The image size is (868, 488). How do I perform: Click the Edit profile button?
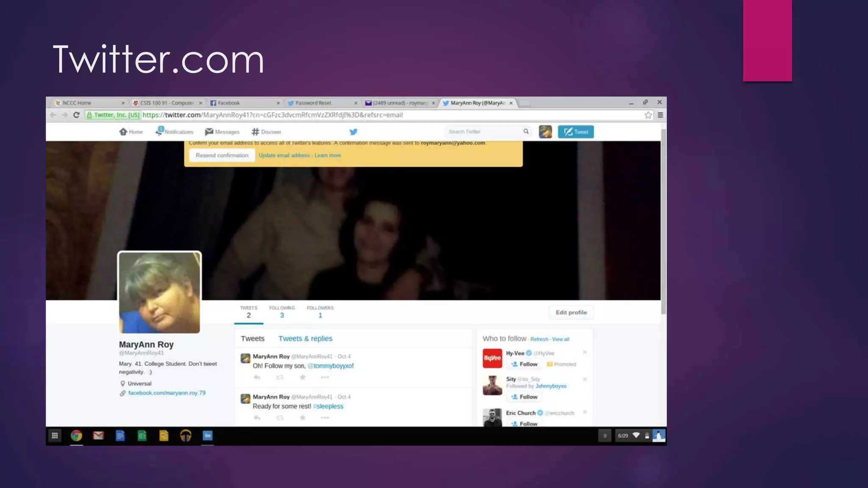571,312
